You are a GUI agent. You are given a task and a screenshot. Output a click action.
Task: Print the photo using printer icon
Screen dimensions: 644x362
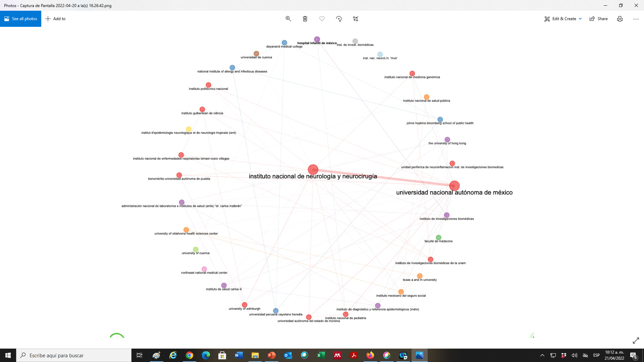(x=620, y=19)
